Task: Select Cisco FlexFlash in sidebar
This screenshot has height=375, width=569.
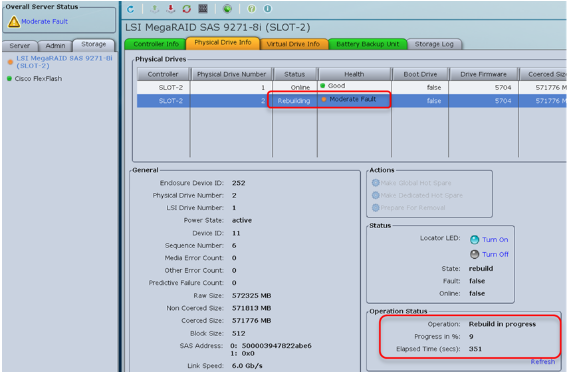Action: coord(38,78)
